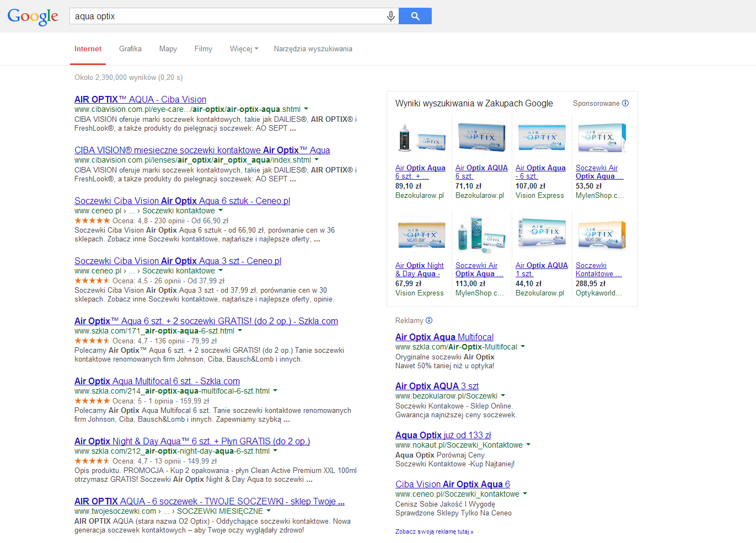Click Zobacz swoją reklamę tutaj link
756x543 pixels.
(x=435, y=532)
